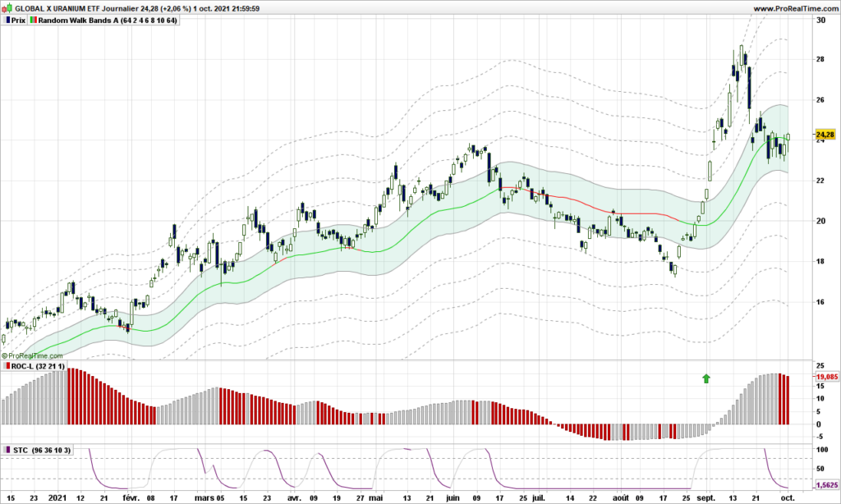The height and width of the screenshot is (504, 841).
Task: Click the 26 price level label
Action: pyautogui.click(x=820, y=99)
